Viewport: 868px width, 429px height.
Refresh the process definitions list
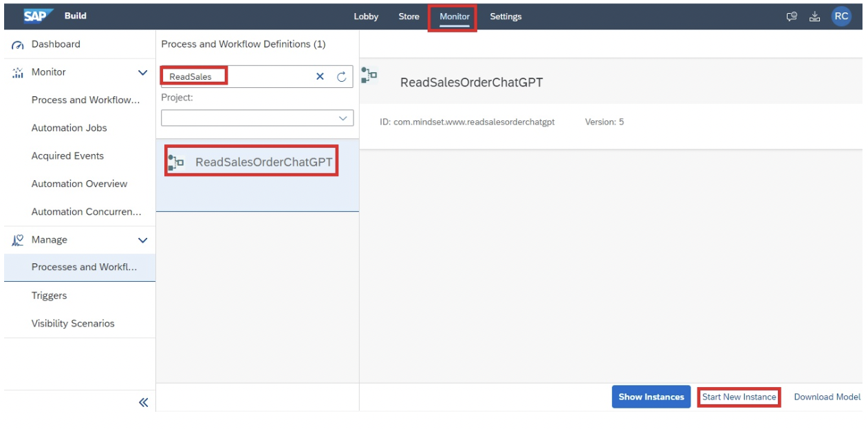pos(341,76)
